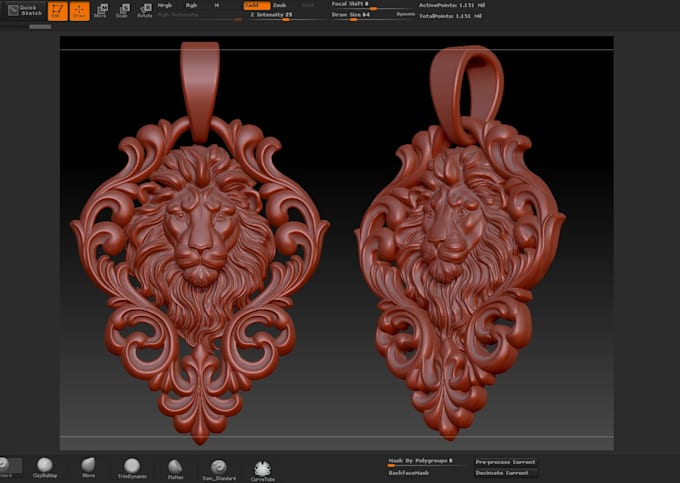Toggle the Zsub sculpt mode
This screenshot has width=680, height=483.
(280, 6)
